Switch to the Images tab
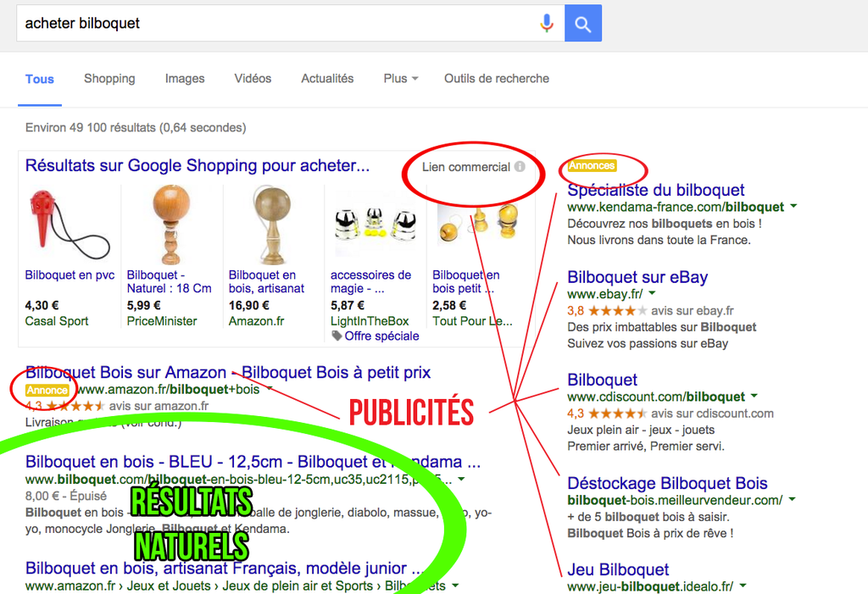 185,79
